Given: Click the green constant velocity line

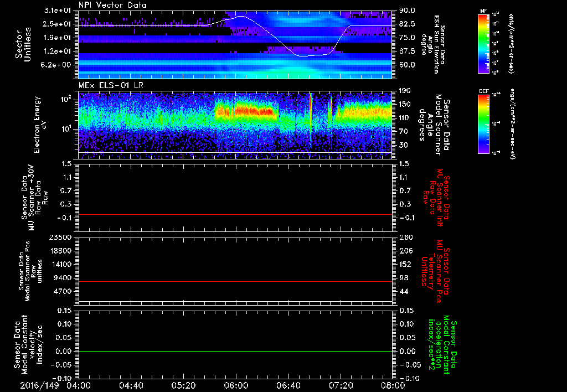Looking at the screenshot, I should (235, 351).
